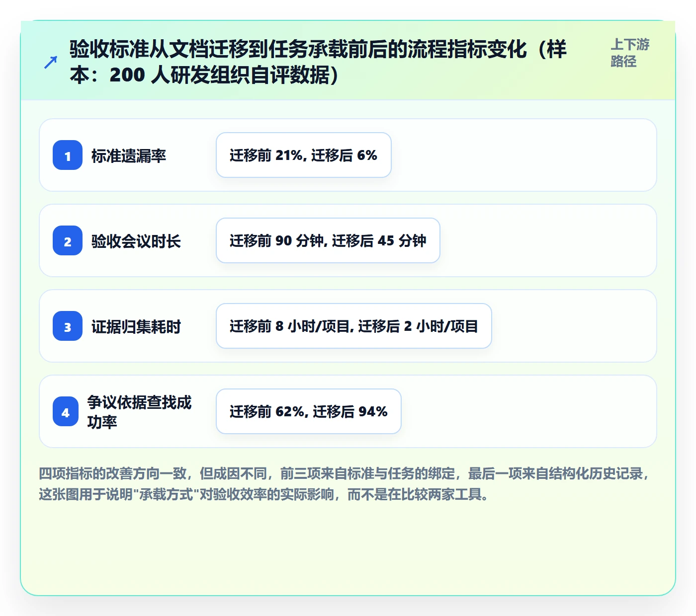The image size is (696, 616).
Task: Click the label 证据归集耗时
Action: pos(136,327)
